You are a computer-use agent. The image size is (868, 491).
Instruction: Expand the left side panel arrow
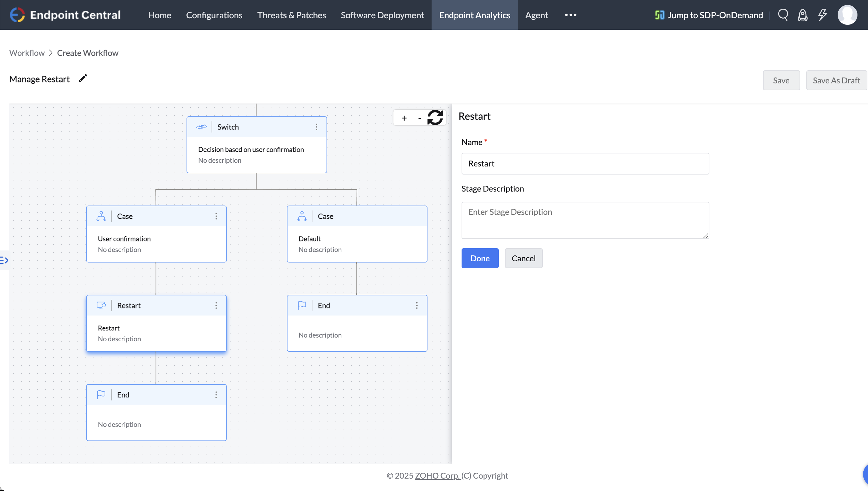click(4, 260)
